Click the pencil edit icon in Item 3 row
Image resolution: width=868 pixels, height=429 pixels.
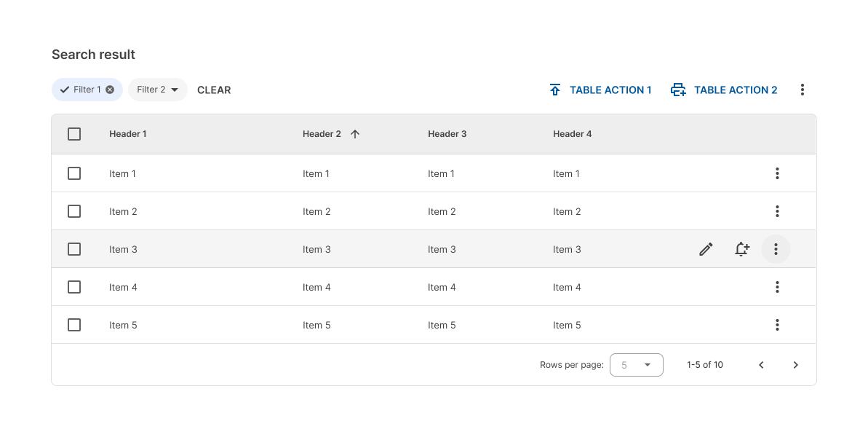705,250
